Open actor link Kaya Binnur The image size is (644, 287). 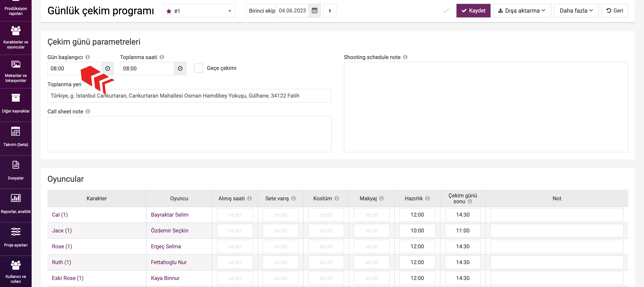point(165,278)
